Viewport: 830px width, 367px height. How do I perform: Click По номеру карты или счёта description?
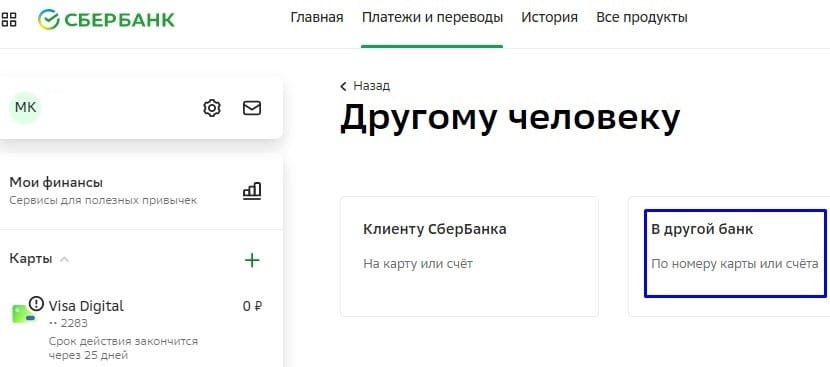click(734, 264)
